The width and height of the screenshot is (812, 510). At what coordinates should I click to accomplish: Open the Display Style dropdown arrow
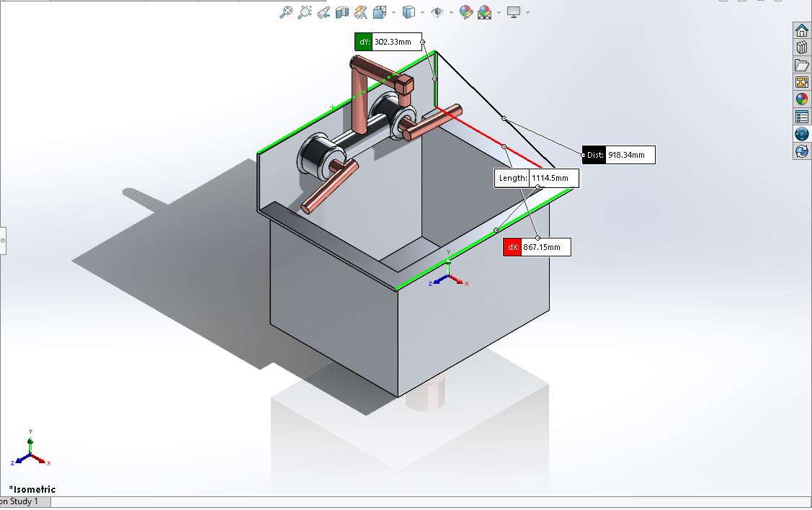[422, 12]
